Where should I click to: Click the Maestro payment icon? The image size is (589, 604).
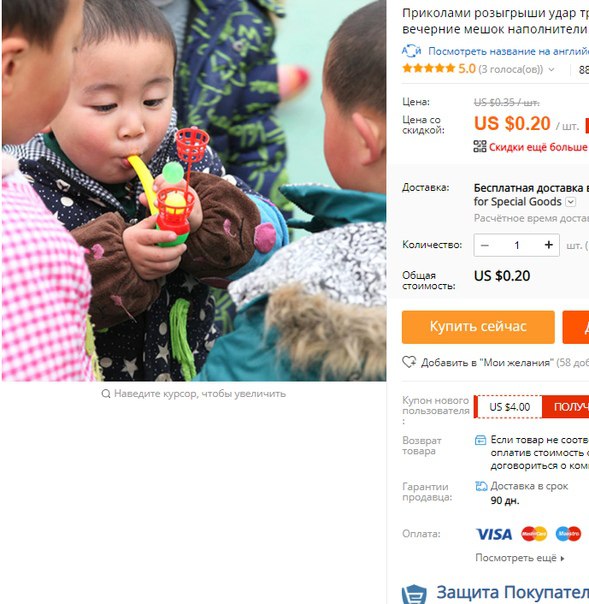pos(568,534)
